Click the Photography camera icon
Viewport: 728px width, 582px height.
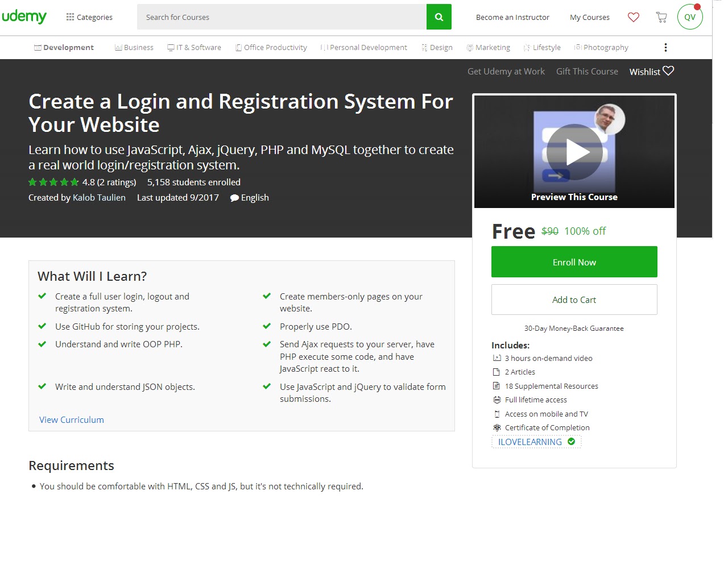click(x=578, y=48)
